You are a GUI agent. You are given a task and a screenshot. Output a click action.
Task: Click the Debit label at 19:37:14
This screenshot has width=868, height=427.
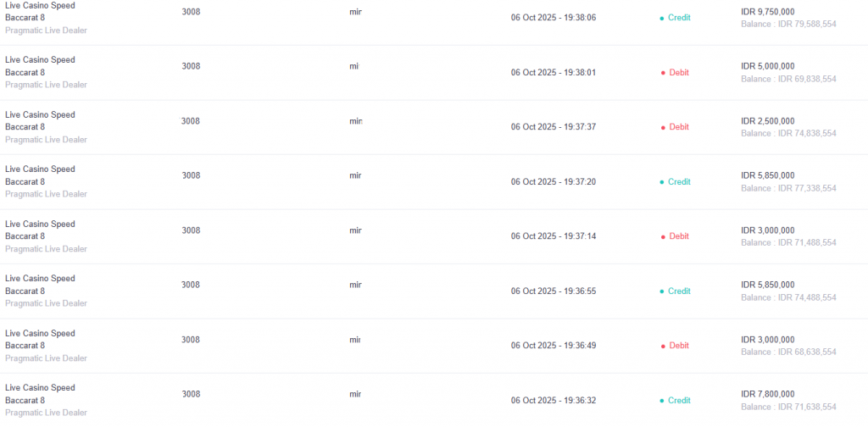click(678, 236)
